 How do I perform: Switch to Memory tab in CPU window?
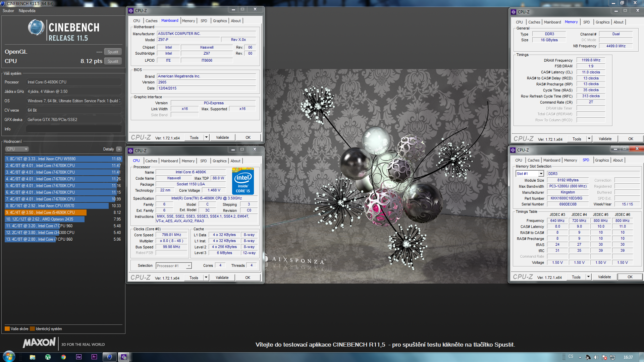pos(188,161)
